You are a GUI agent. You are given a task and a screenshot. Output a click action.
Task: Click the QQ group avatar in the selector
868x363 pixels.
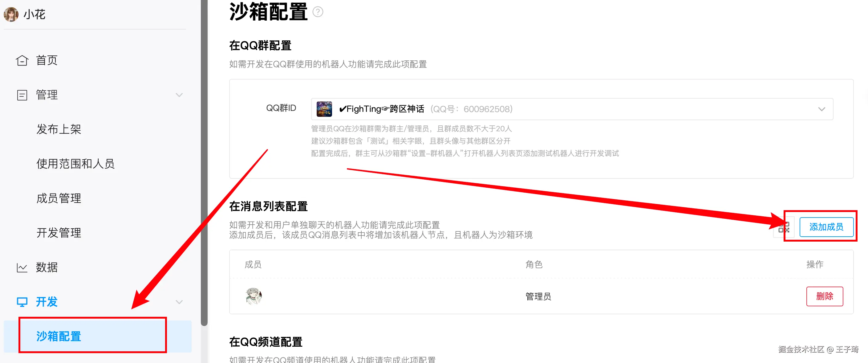[x=324, y=109]
